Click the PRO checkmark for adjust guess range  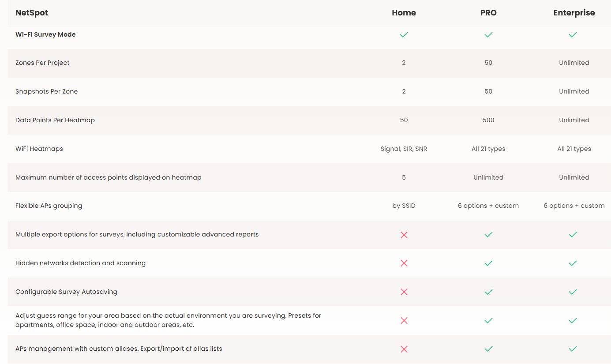pyautogui.click(x=488, y=321)
